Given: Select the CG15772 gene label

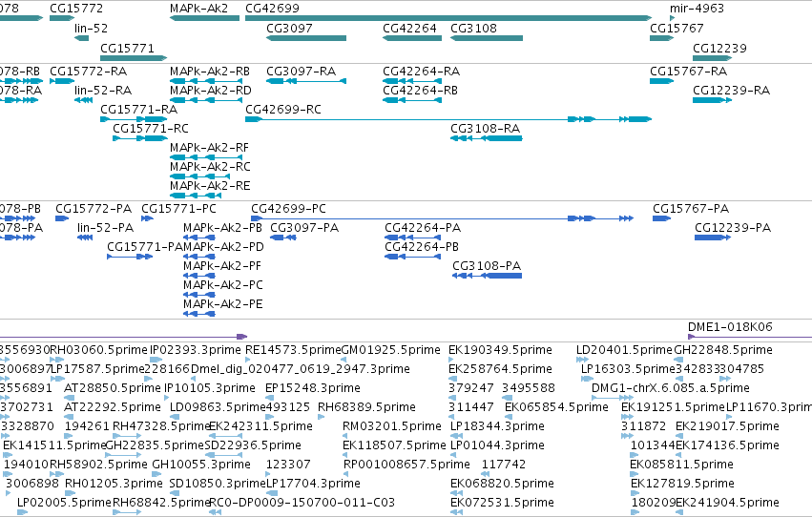Looking at the screenshot, I should (76, 9).
